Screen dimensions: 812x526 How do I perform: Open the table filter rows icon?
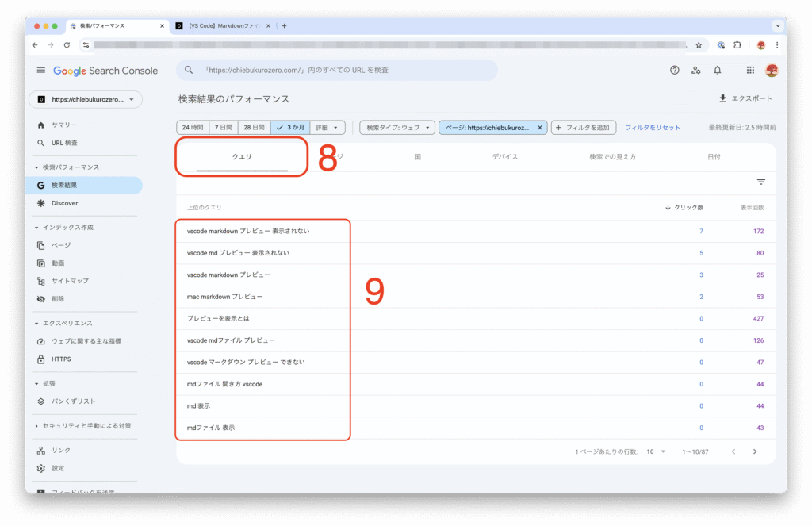[x=760, y=182]
